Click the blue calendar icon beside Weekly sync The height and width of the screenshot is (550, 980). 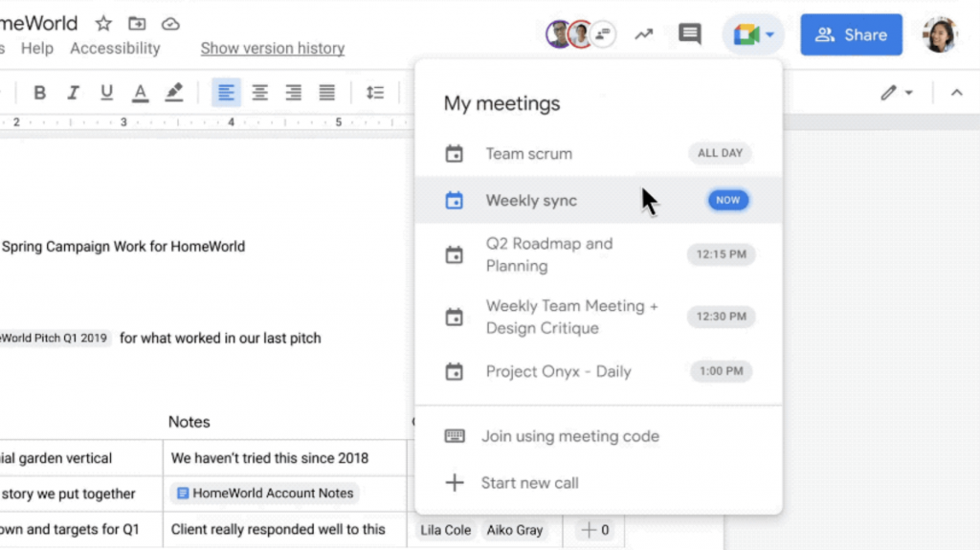[454, 200]
